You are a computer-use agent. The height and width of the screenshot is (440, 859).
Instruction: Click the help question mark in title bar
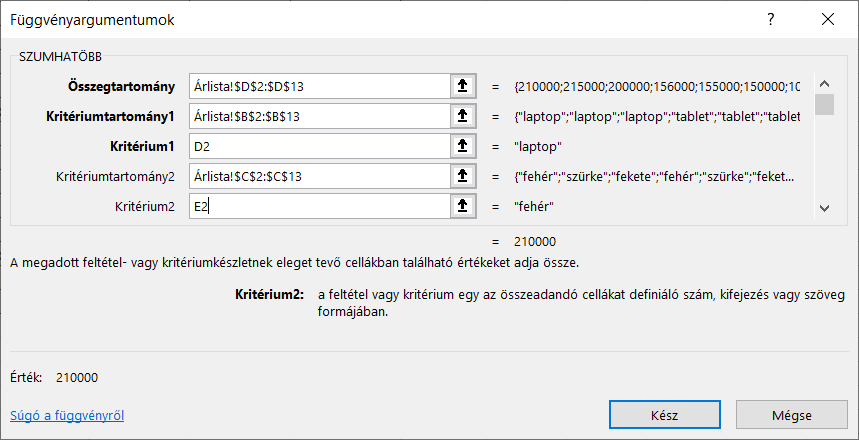[770, 19]
